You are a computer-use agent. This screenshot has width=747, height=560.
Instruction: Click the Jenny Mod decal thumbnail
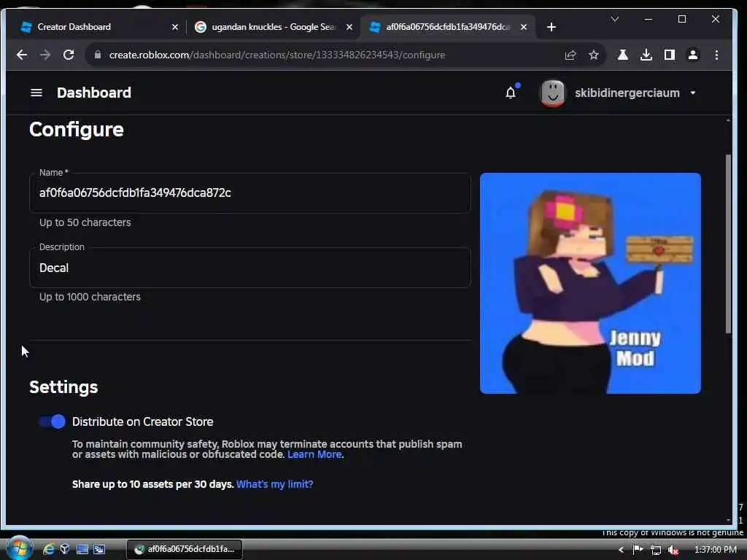(590, 284)
